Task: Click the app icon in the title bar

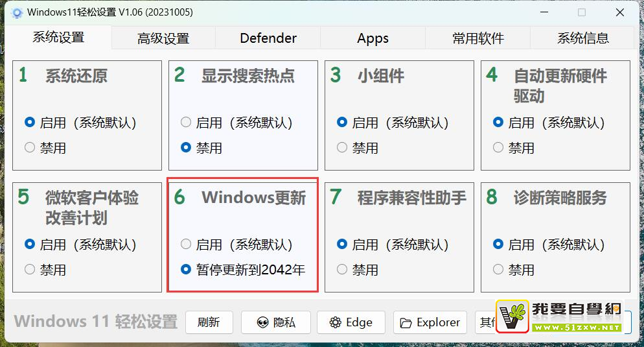Action: coord(17,12)
